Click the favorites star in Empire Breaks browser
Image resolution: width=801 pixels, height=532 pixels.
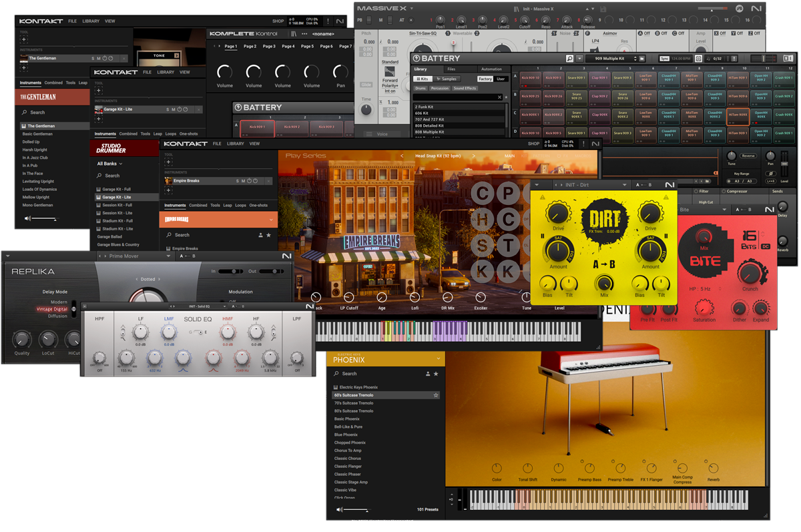pyautogui.click(x=268, y=235)
